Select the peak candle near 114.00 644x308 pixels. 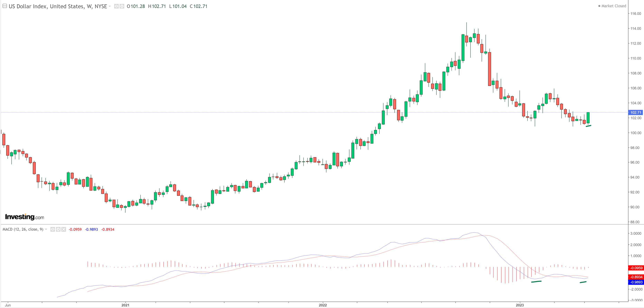466,39
